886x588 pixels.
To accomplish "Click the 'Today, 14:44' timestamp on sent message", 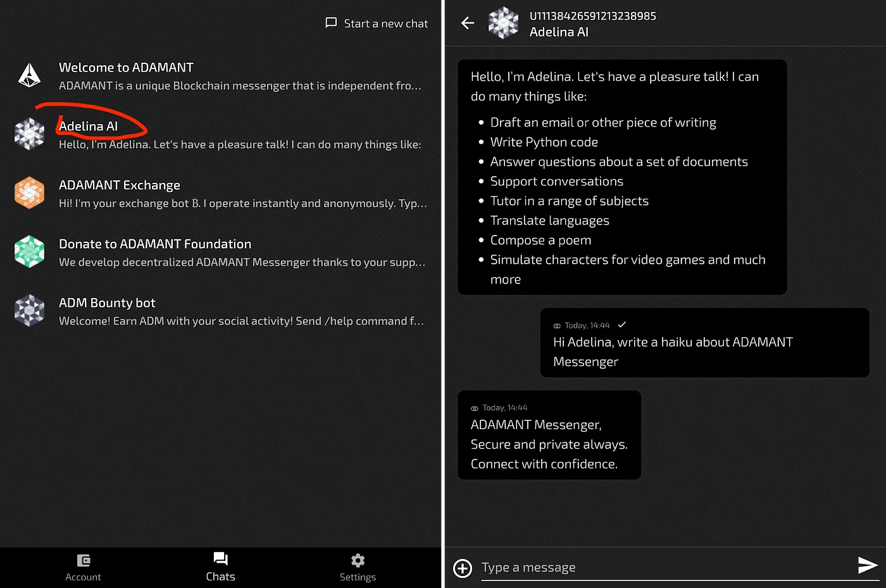I will point(587,325).
